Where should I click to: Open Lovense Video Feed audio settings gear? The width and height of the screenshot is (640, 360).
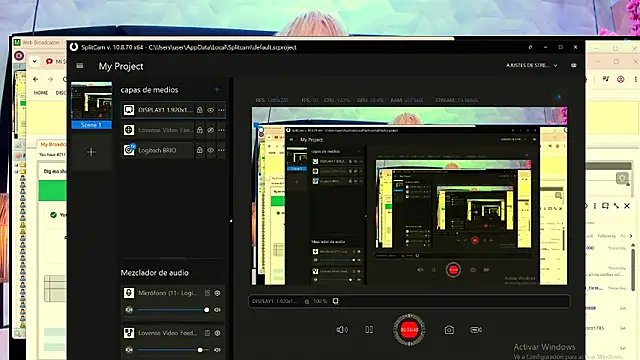[218, 333]
